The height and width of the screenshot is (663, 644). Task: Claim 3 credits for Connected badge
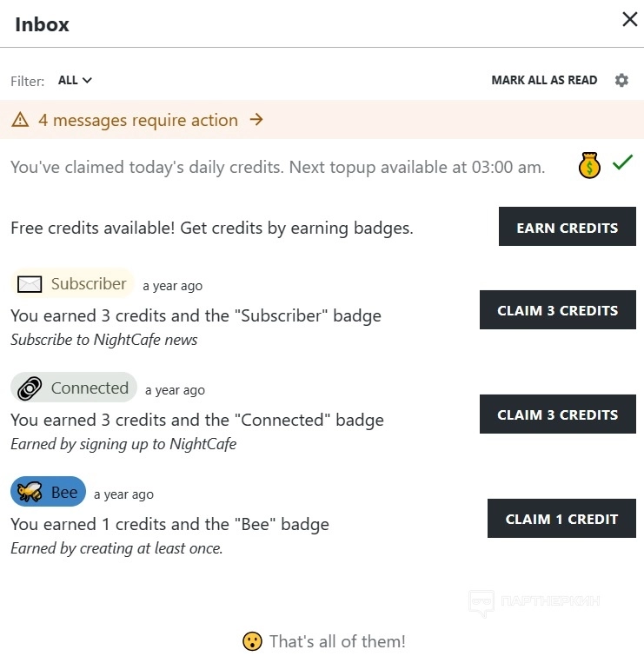(x=557, y=414)
